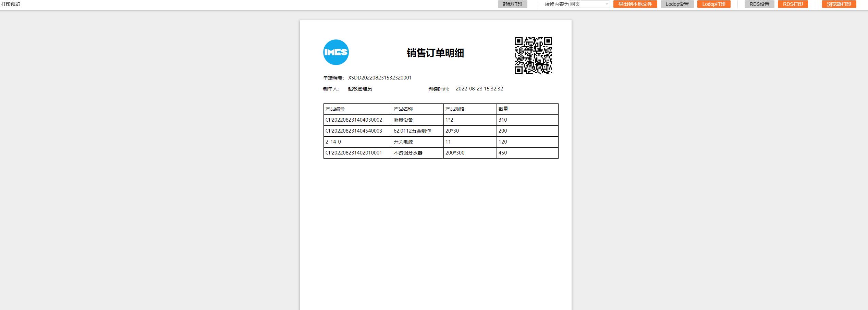This screenshot has height=310, width=868.
Task: Click the 开关电源 product name
Action: (417, 142)
